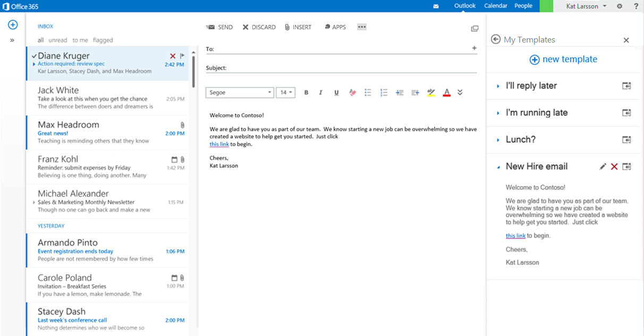Open the settings gear icon
This screenshot has width=644, height=336.
[620, 6]
